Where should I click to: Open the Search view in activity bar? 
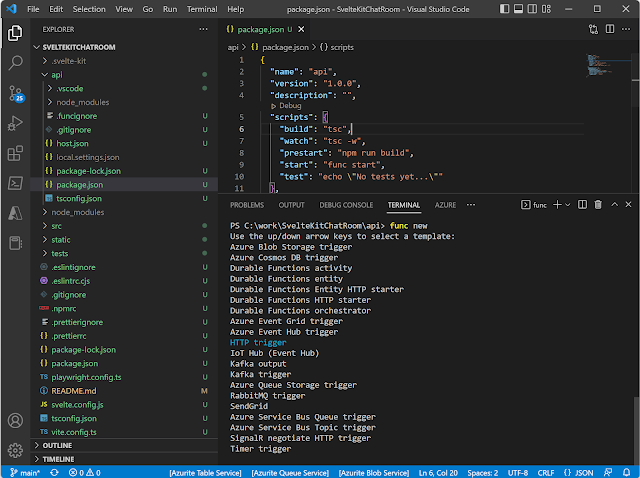pos(15,63)
